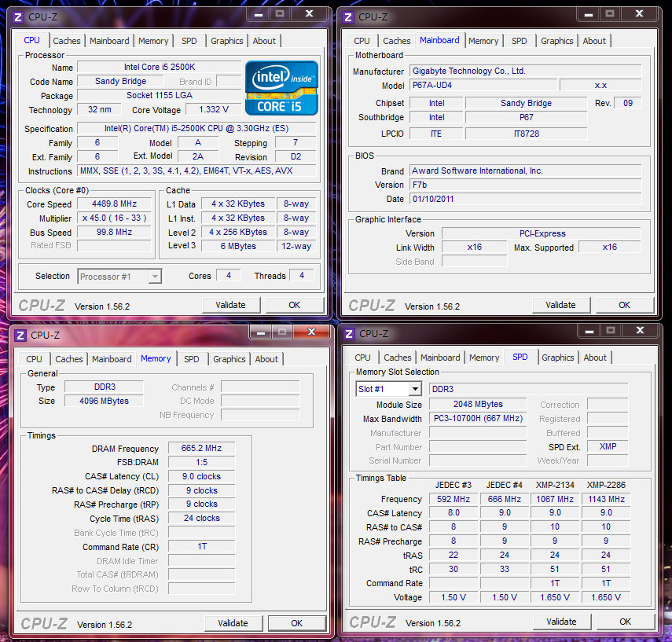Click the Intel Core i5 logo badge
672x642 pixels.
281,88
